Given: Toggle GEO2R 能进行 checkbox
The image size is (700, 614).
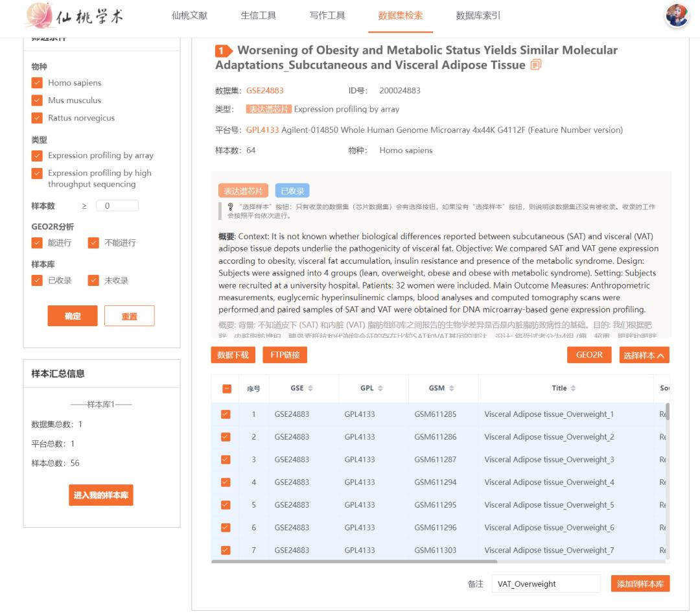Looking at the screenshot, I should pos(37,242).
